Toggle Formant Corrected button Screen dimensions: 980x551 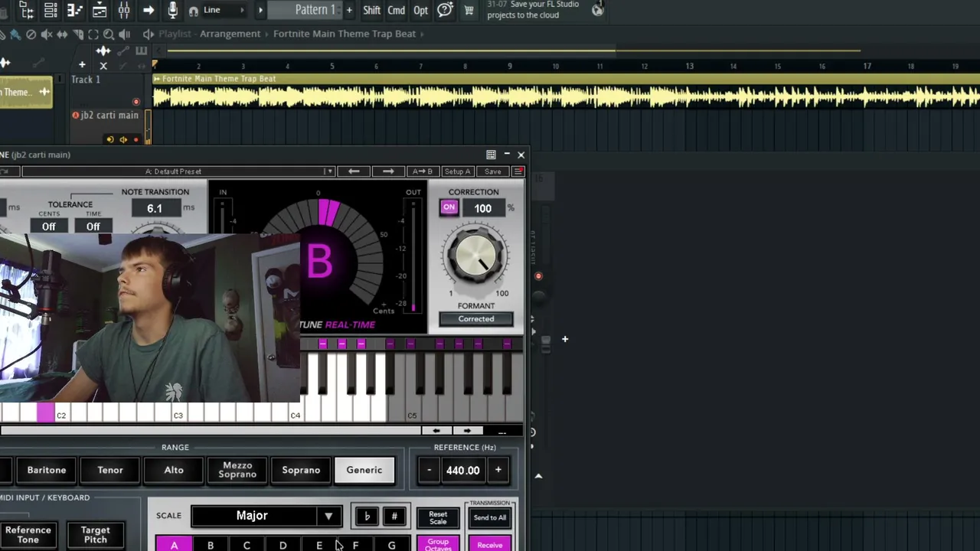pos(476,319)
